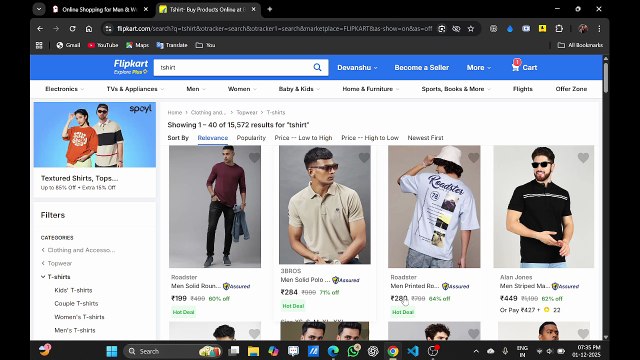Viewport: 640px width, 360px height.
Task: Click Become a Seller
Action: tap(422, 68)
